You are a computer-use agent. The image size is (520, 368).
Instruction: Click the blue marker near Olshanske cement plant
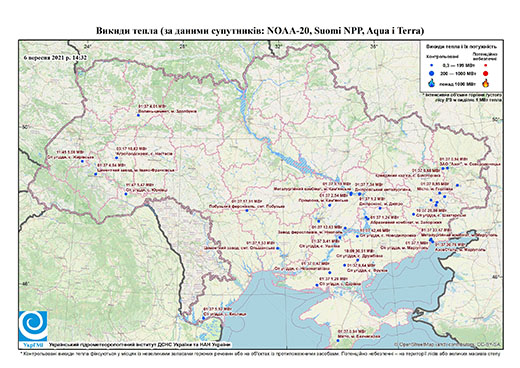(x=278, y=248)
